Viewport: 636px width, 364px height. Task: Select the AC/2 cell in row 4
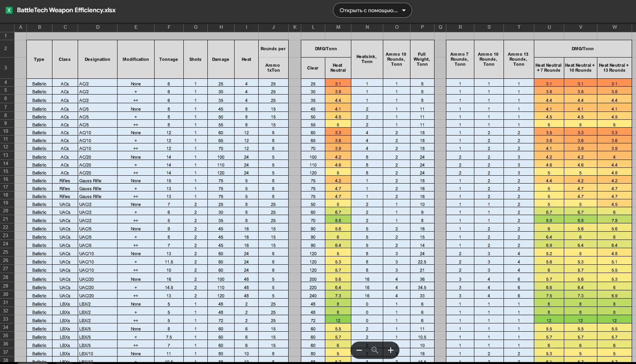coord(97,84)
